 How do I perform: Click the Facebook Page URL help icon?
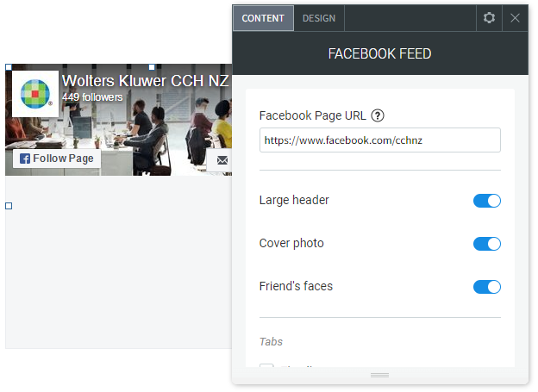378,115
